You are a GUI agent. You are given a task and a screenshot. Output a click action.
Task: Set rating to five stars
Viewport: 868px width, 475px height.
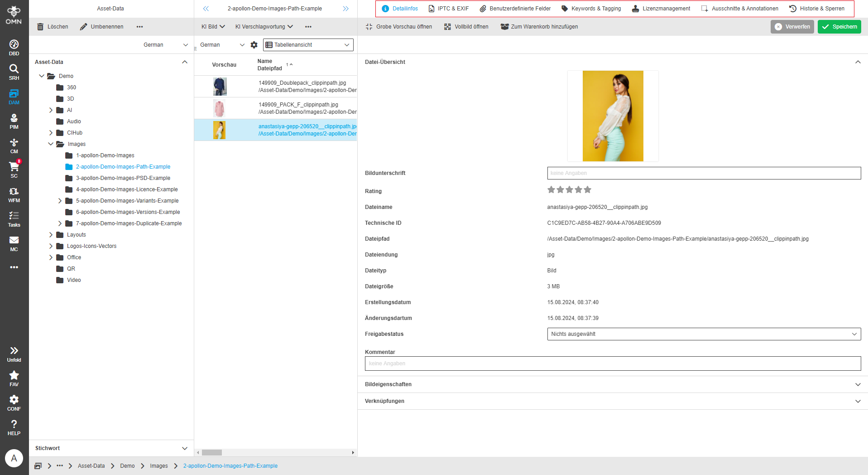coord(587,190)
